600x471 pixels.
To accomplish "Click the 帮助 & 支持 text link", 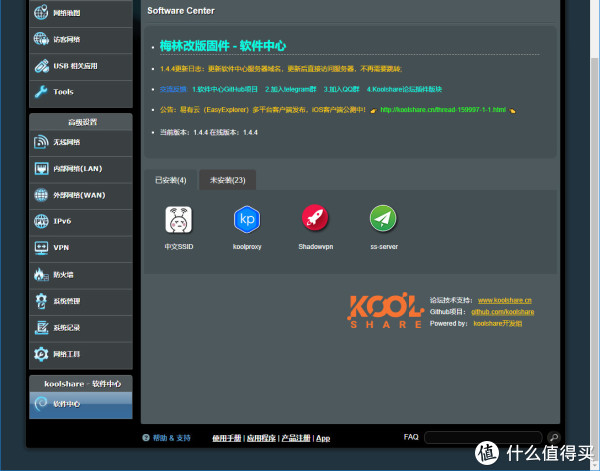I will (172, 438).
